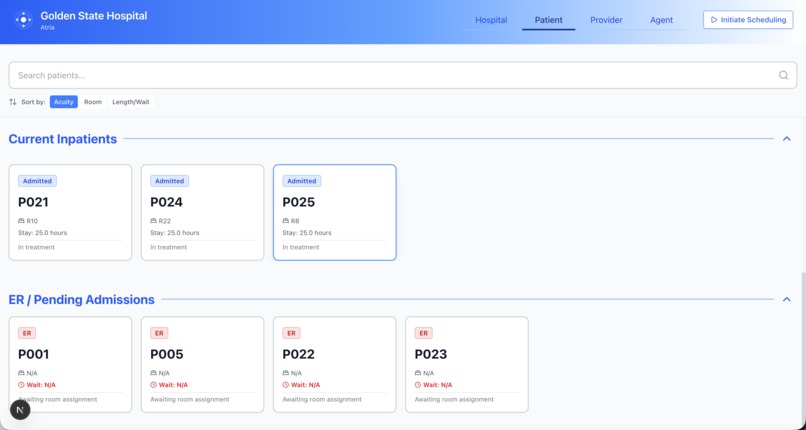Viewport: 806px width, 430px height.
Task: Click the bed icon on P021 card
Action: pos(21,221)
